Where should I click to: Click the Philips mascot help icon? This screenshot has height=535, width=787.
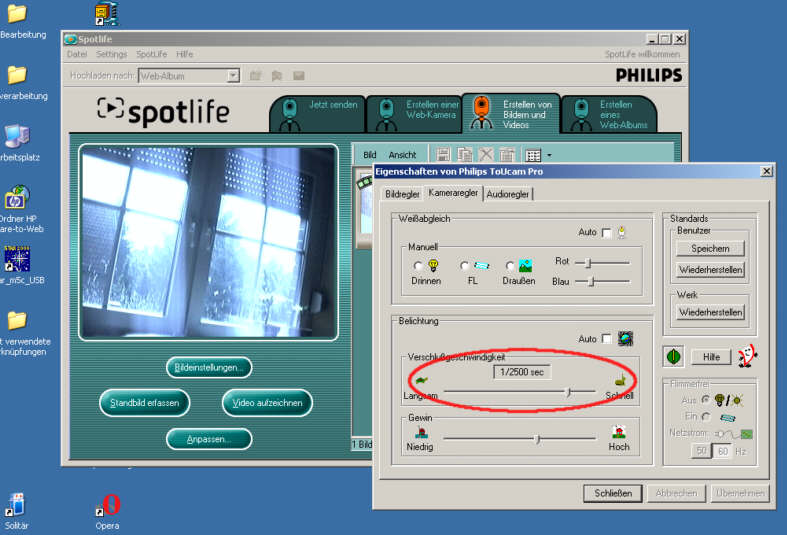click(746, 357)
